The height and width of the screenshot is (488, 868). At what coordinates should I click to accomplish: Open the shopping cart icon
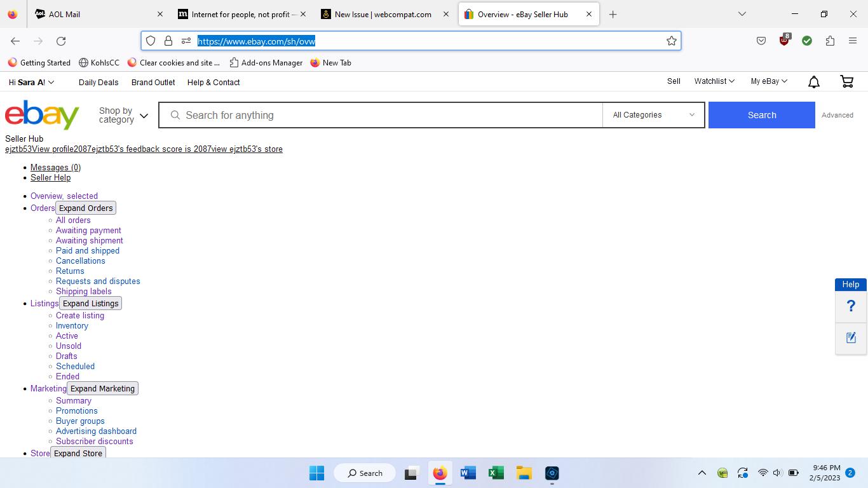coord(846,81)
